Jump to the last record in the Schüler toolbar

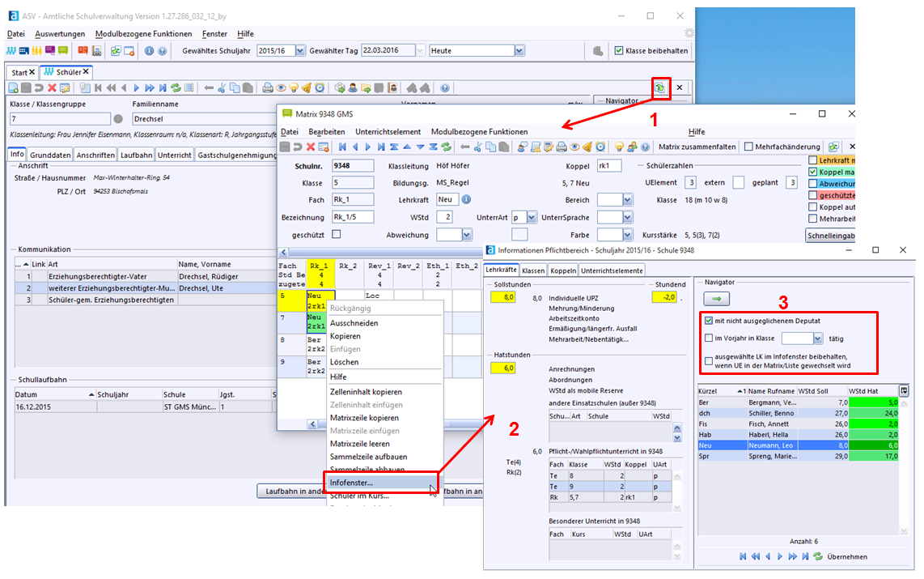coord(163,87)
